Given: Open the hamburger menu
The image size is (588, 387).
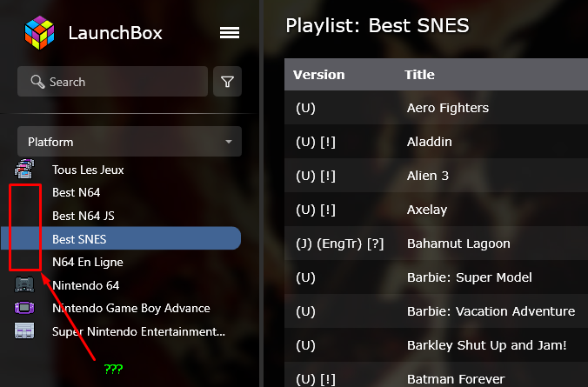Looking at the screenshot, I should [x=230, y=33].
